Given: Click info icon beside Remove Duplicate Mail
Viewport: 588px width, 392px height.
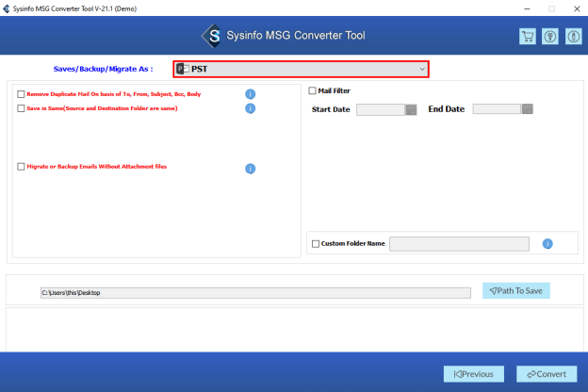Looking at the screenshot, I should [250, 94].
